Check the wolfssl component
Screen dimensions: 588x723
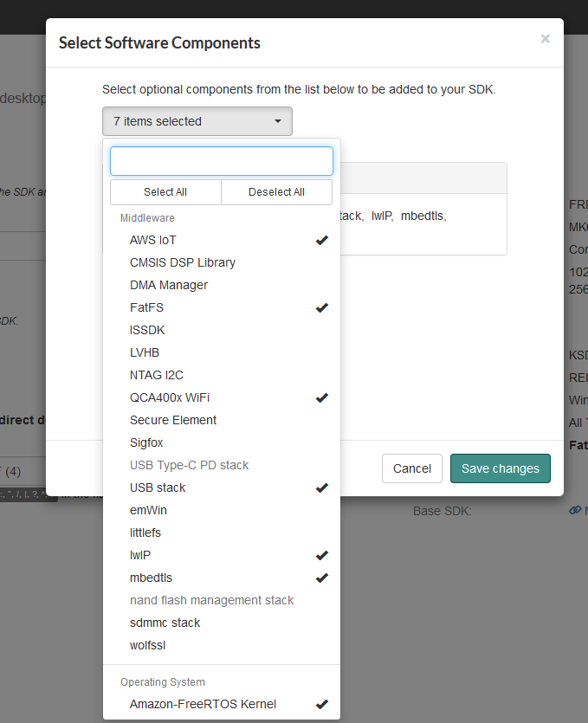pyautogui.click(x=147, y=645)
